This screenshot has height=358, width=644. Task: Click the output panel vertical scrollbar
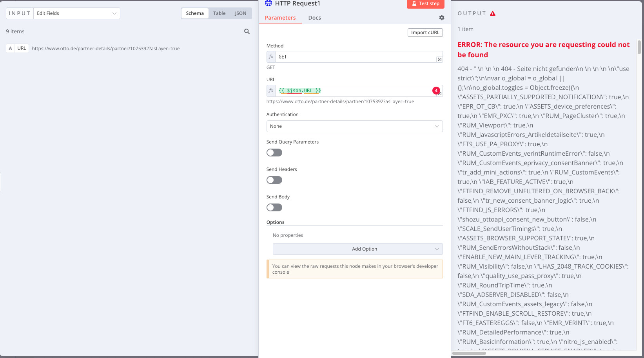[639, 47]
